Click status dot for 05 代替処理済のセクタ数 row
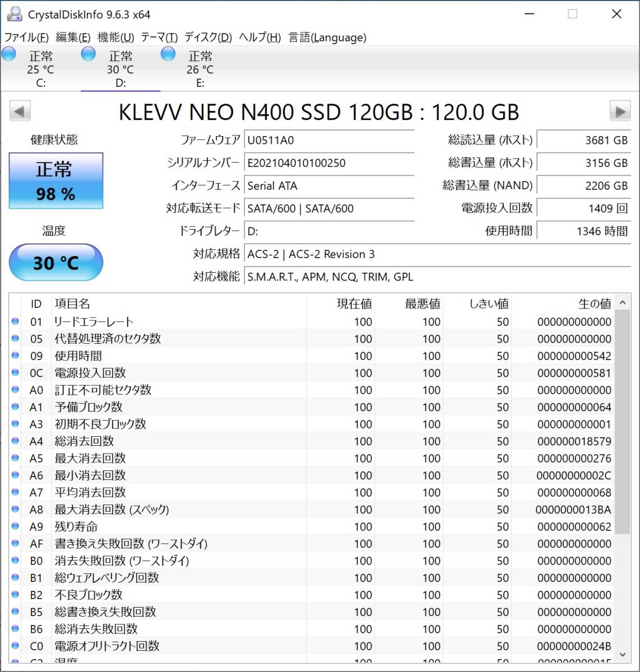This screenshot has height=672, width=640. pyautogui.click(x=16, y=338)
